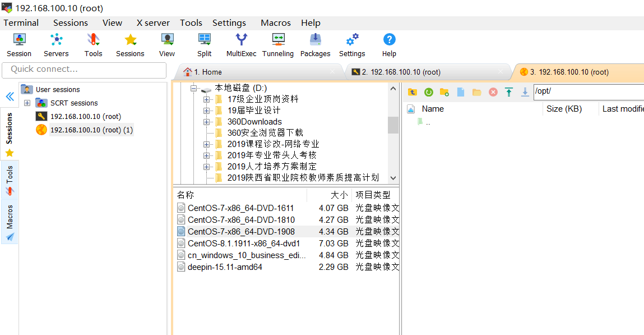Click the folder tree scrollbar down arrow
The height and width of the screenshot is (335, 644).
tap(393, 178)
